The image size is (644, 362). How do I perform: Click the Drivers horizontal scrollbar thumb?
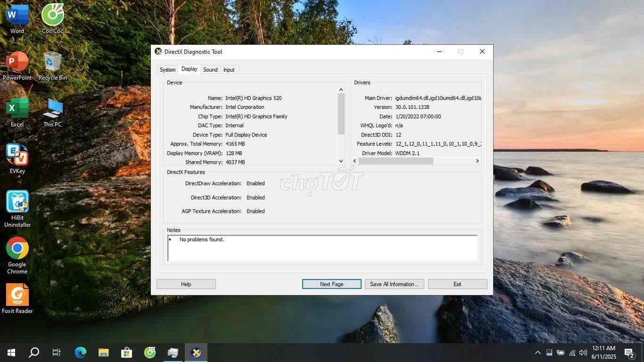point(396,161)
